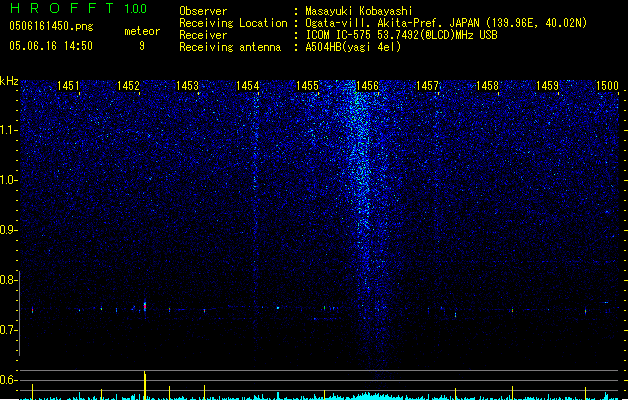The image size is (629, 400).
Task: Click the 'meteor' count label
Action: [x=142, y=31]
